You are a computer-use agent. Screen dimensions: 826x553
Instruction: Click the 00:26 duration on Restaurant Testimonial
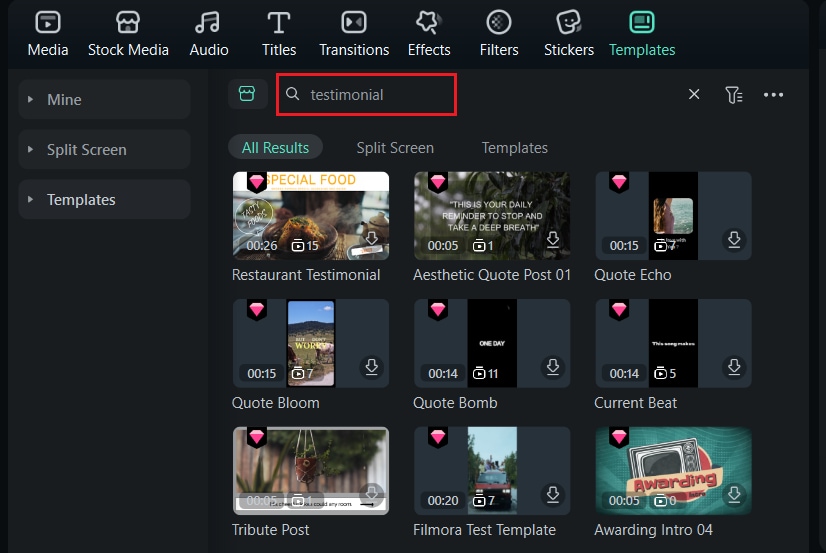point(262,246)
